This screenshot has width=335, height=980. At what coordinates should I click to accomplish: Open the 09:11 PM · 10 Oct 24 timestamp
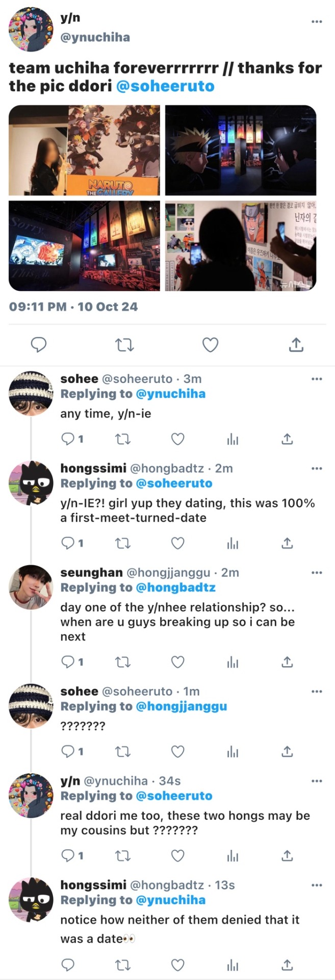tap(73, 307)
